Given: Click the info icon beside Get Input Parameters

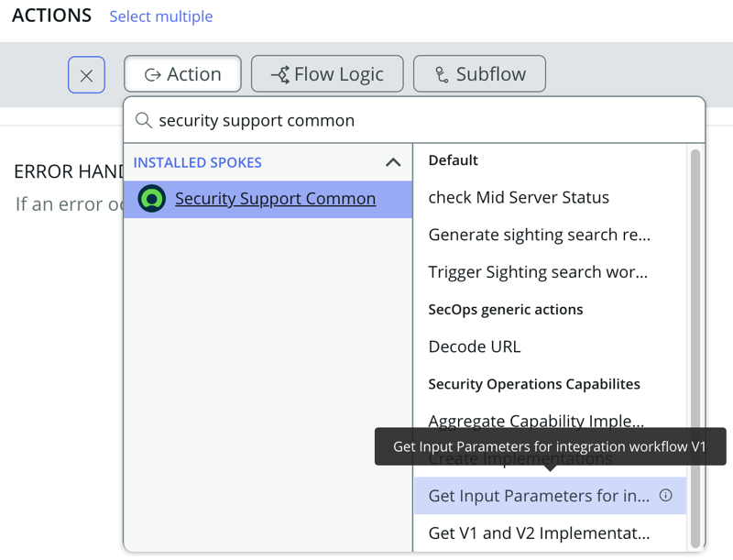Looking at the screenshot, I should pos(666,495).
